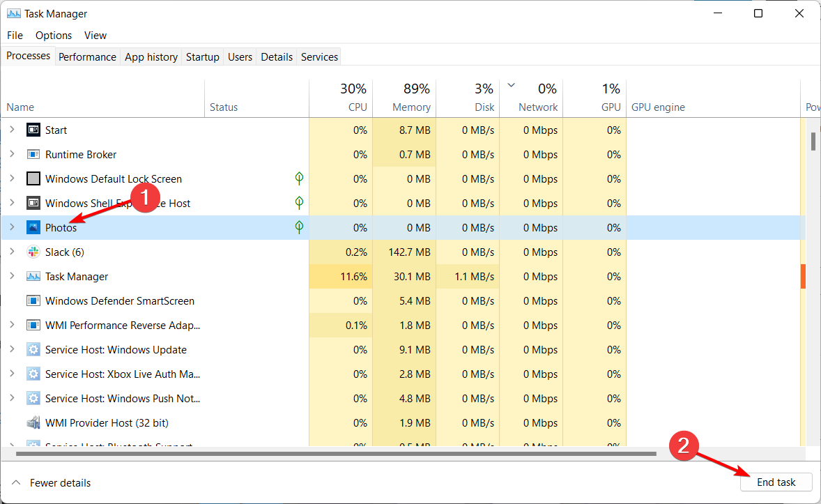This screenshot has height=504, width=821.
Task: Switch to the Startup tab
Action: tap(203, 56)
